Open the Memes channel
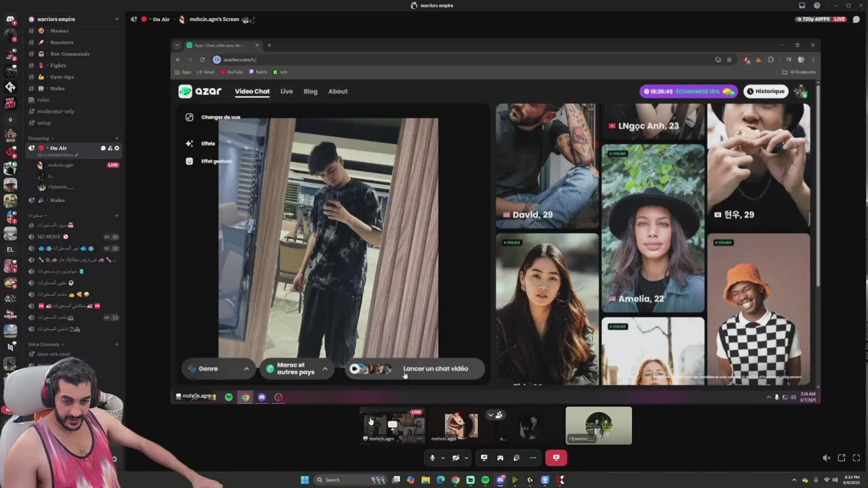 (x=74, y=30)
